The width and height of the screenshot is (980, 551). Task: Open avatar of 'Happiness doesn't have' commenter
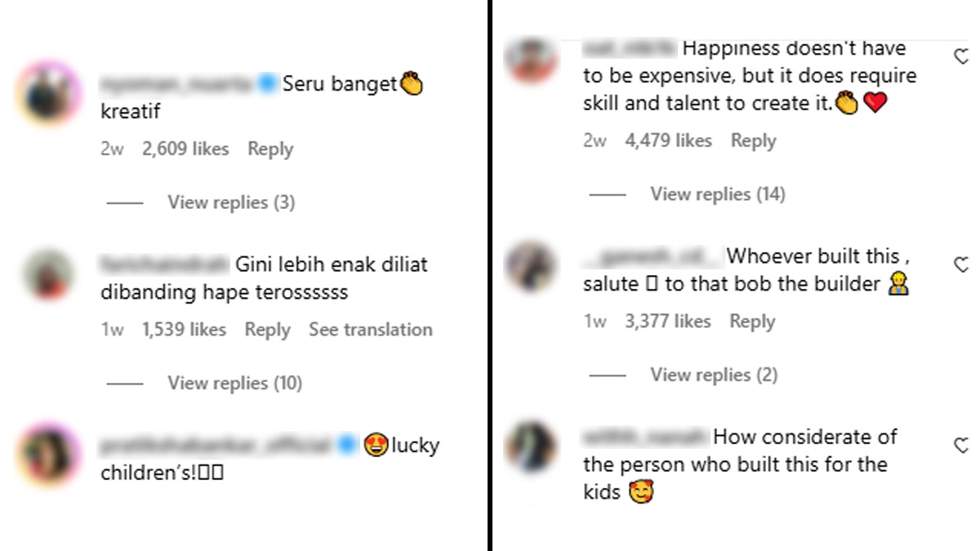pos(532,57)
